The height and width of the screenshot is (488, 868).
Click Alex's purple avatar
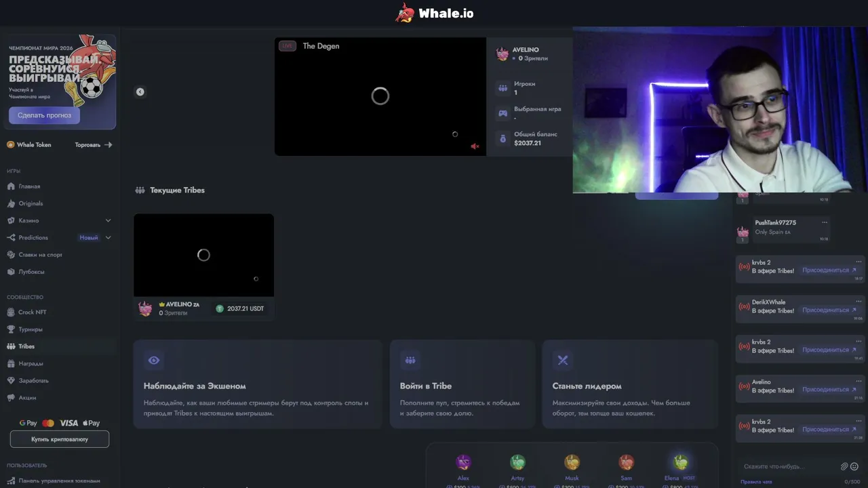pos(463,462)
